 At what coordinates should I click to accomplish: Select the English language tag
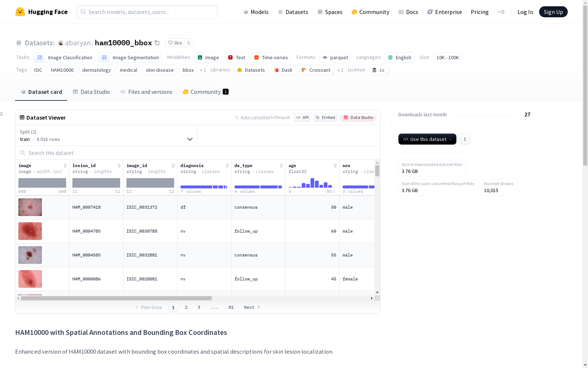pos(399,57)
